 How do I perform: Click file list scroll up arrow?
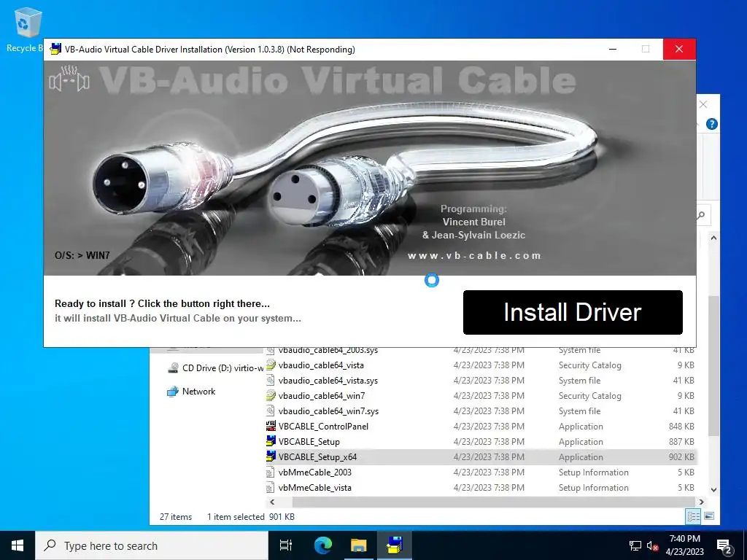(713, 238)
